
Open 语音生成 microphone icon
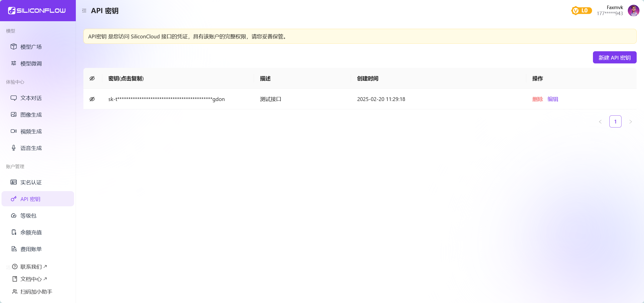[14, 148]
